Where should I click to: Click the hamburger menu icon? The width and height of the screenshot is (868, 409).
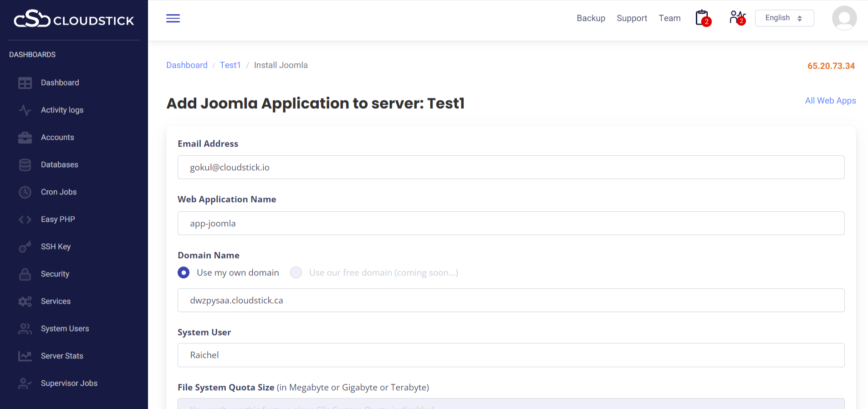point(173,18)
